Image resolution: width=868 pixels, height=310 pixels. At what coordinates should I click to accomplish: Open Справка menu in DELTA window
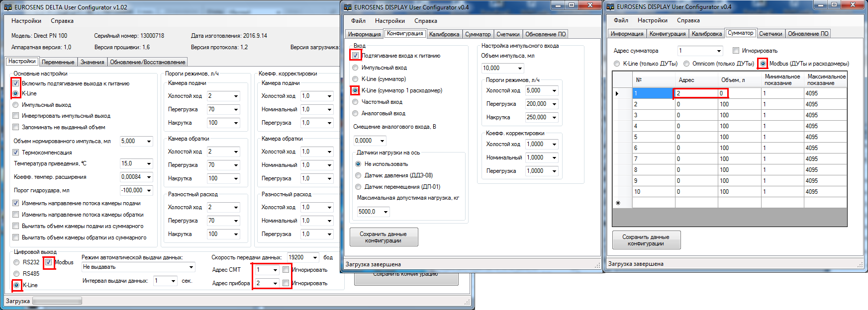(x=62, y=21)
